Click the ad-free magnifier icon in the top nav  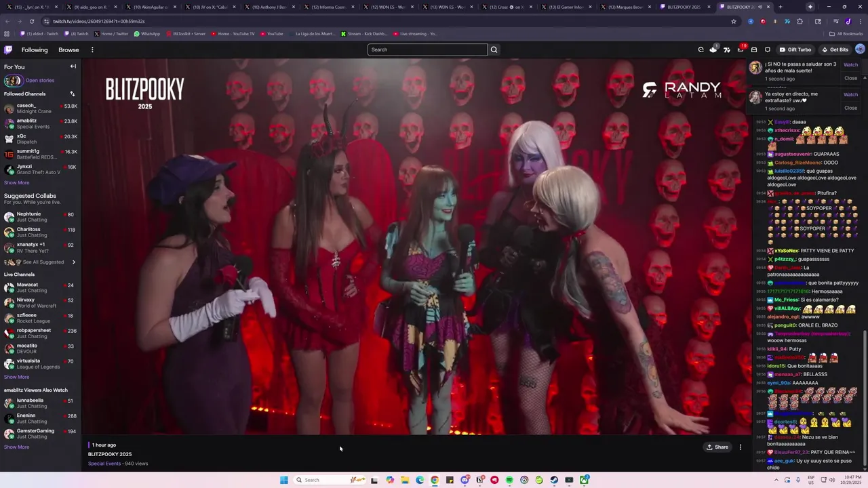point(701,49)
